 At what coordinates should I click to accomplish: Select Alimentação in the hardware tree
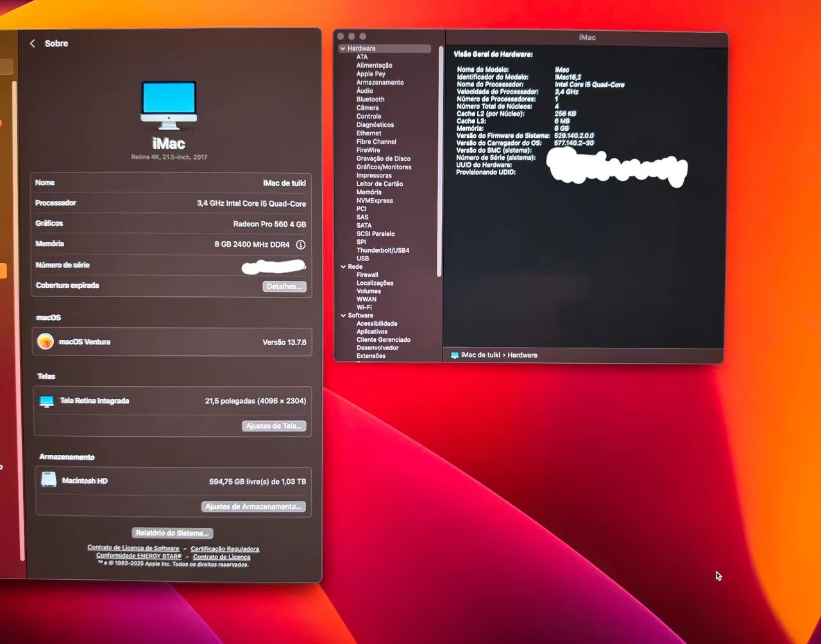click(375, 65)
